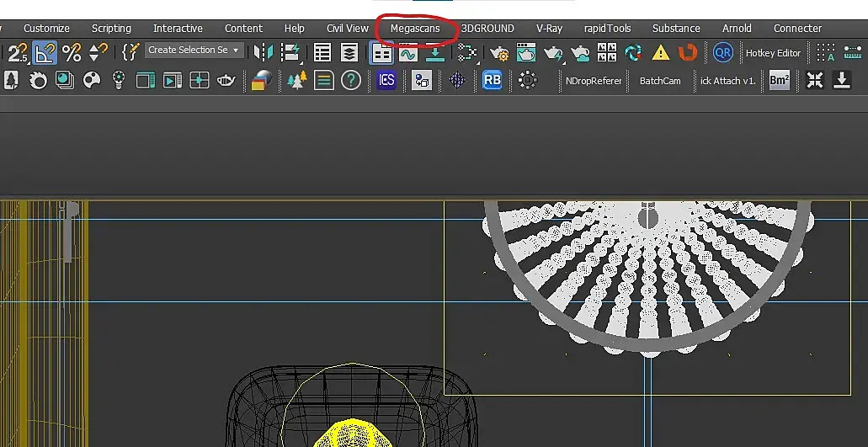Image resolution: width=868 pixels, height=447 pixels.
Task: Open the Civil View menu
Action: point(348,29)
